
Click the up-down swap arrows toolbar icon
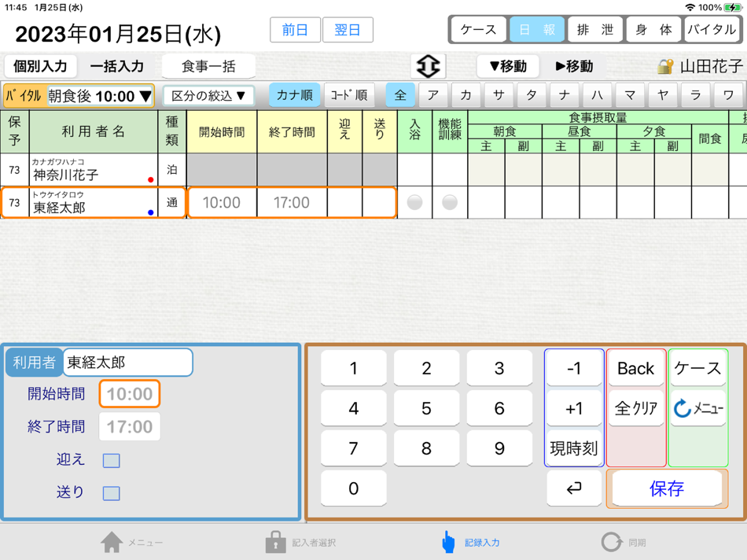coord(429,66)
